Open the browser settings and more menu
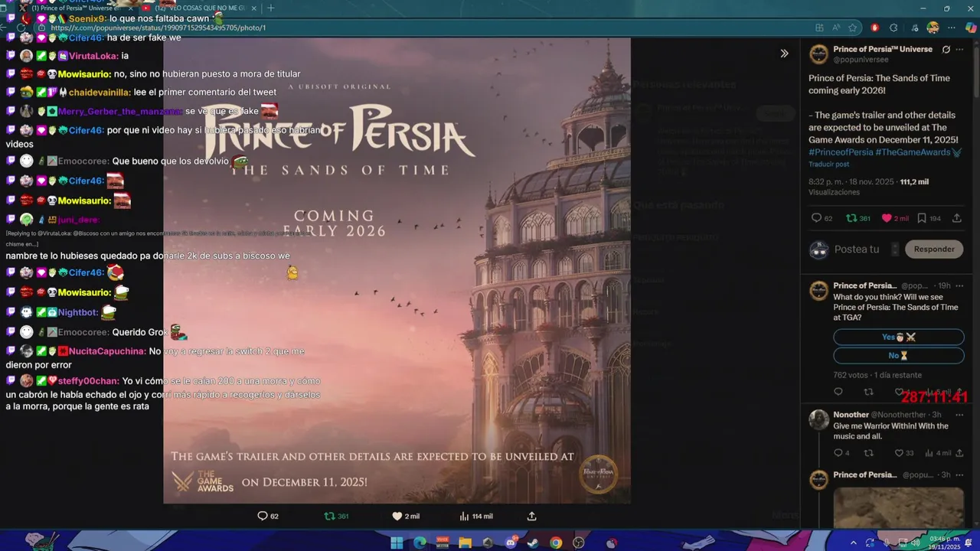Viewport: 980px width, 551px height. coord(952,28)
